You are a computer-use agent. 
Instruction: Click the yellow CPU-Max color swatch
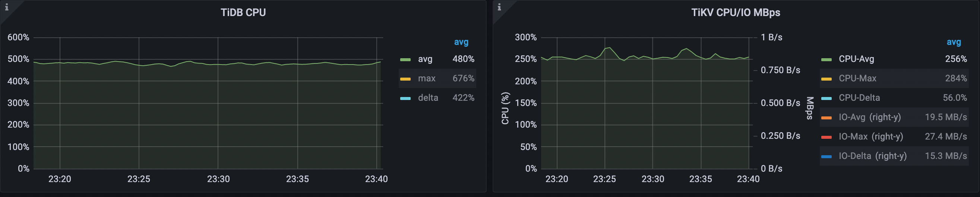click(x=826, y=79)
